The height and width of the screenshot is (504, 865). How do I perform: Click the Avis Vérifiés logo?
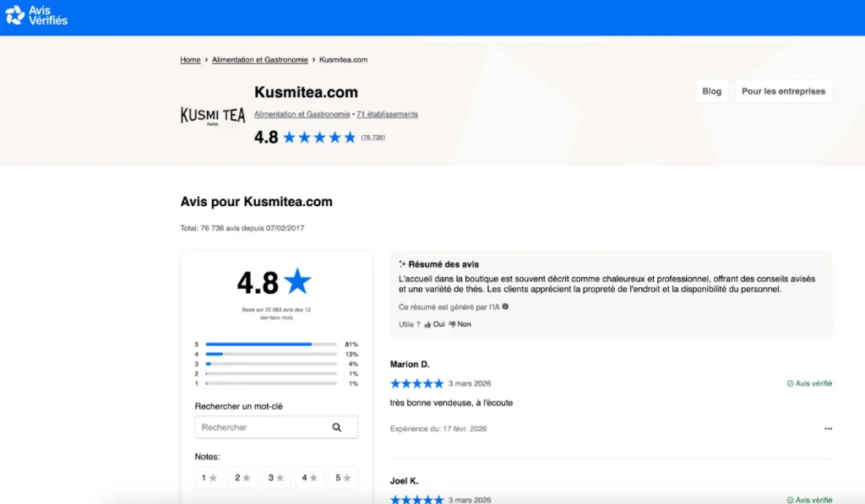[37, 15]
